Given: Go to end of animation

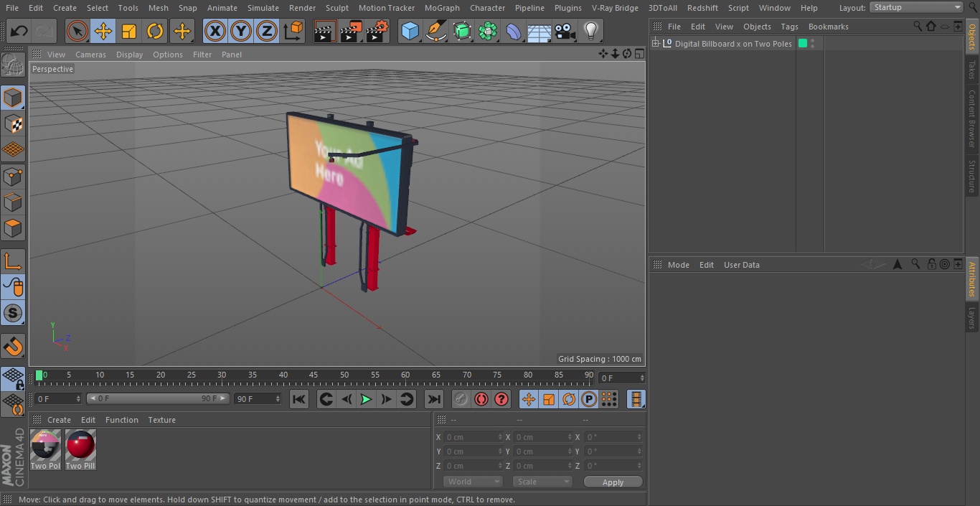Looking at the screenshot, I should tap(434, 399).
